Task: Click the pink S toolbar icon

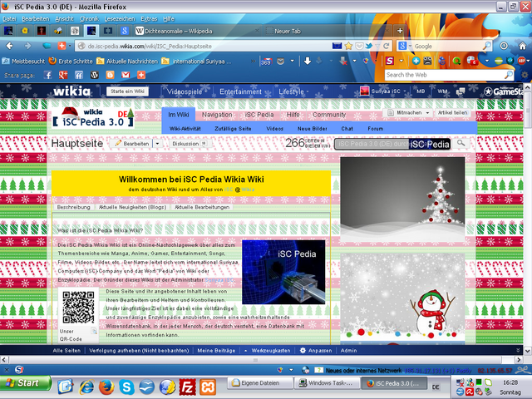Action: click(x=390, y=61)
